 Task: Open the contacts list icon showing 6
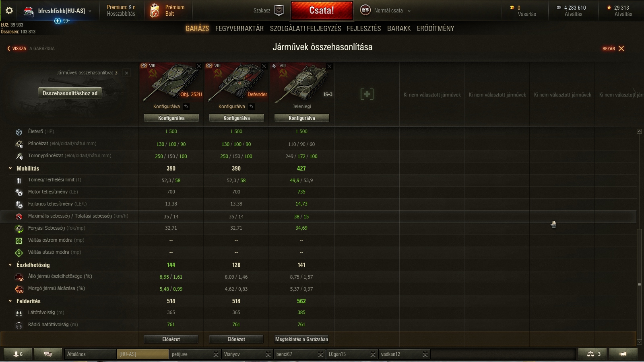click(x=18, y=354)
